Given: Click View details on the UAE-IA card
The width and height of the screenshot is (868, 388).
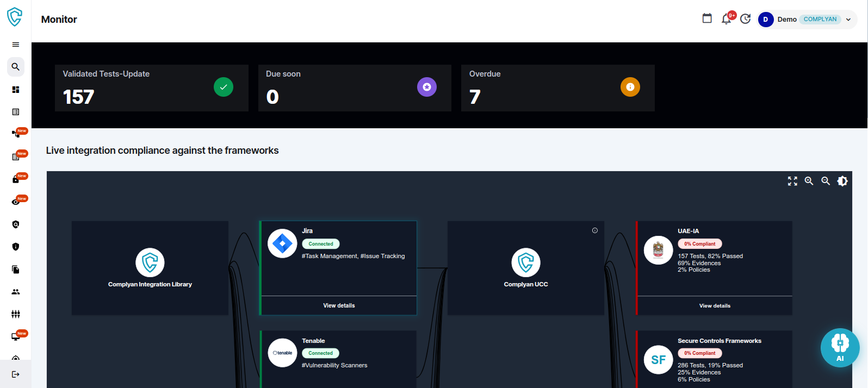Looking at the screenshot, I should [715, 306].
